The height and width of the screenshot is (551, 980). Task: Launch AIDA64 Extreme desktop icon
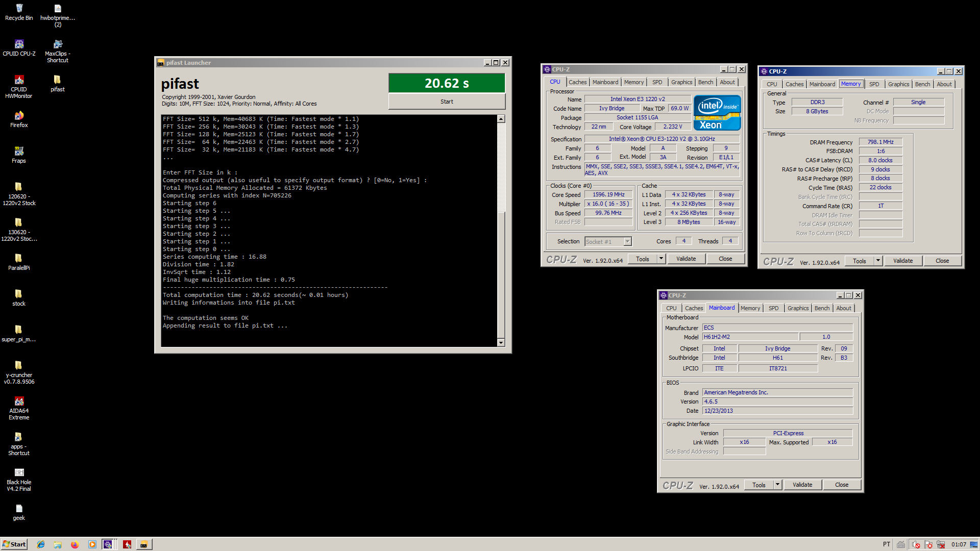coord(19,408)
